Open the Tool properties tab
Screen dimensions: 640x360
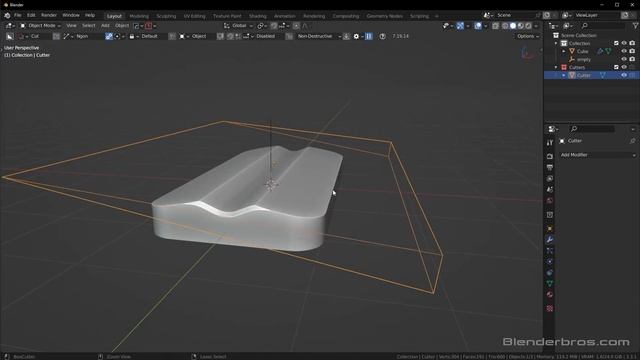point(550,142)
